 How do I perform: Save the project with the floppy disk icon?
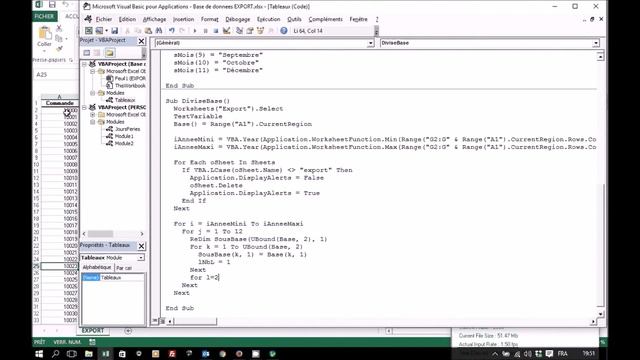point(115,31)
